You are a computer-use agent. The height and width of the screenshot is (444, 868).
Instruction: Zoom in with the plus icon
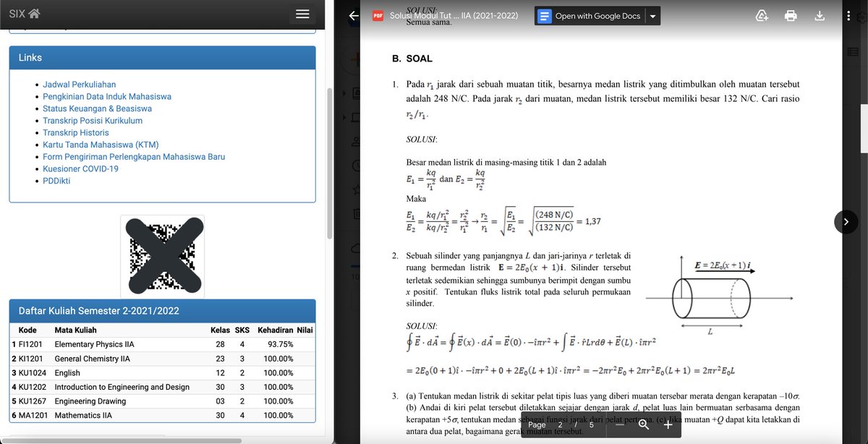668,425
